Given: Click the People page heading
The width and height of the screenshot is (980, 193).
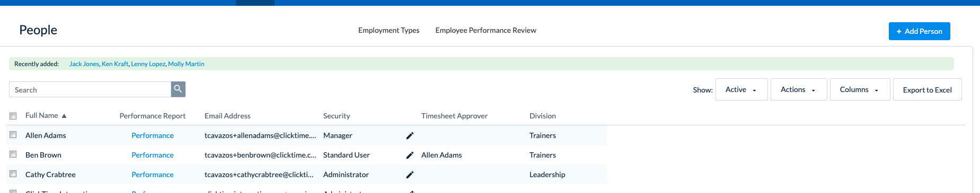Looking at the screenshot, I should [38, 30].
